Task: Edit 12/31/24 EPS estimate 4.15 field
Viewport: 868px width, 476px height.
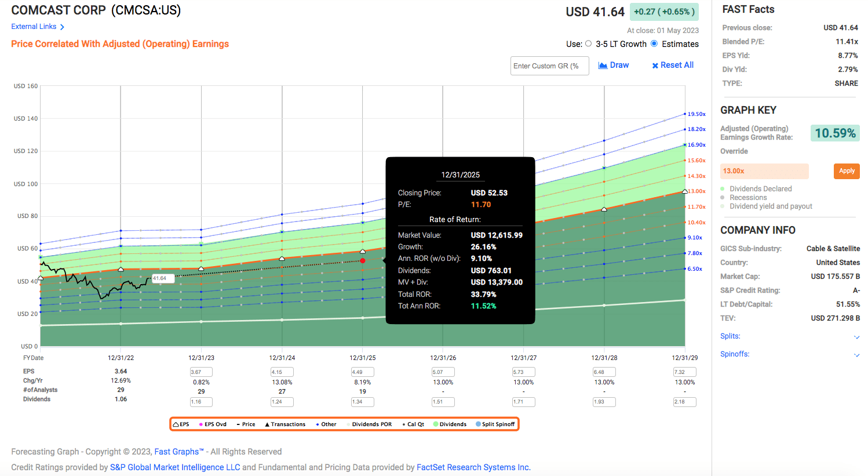Action: click(x=282, y=372)
